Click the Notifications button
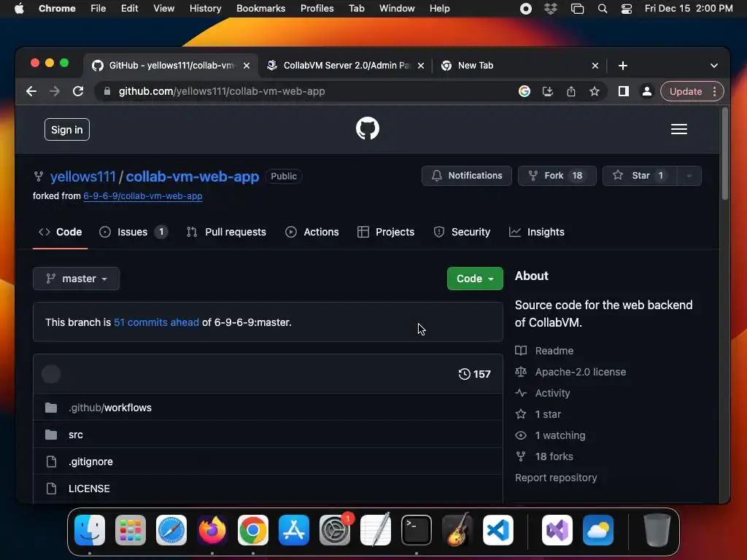747x560 pixels. [466, 176]
